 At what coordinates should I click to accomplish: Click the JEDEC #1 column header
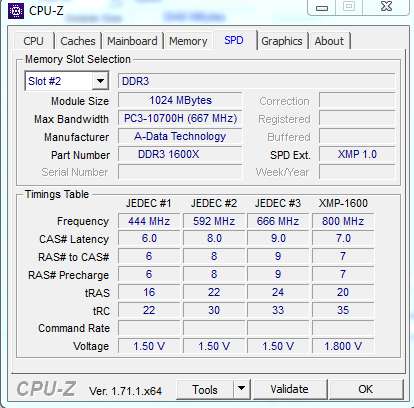149,203
